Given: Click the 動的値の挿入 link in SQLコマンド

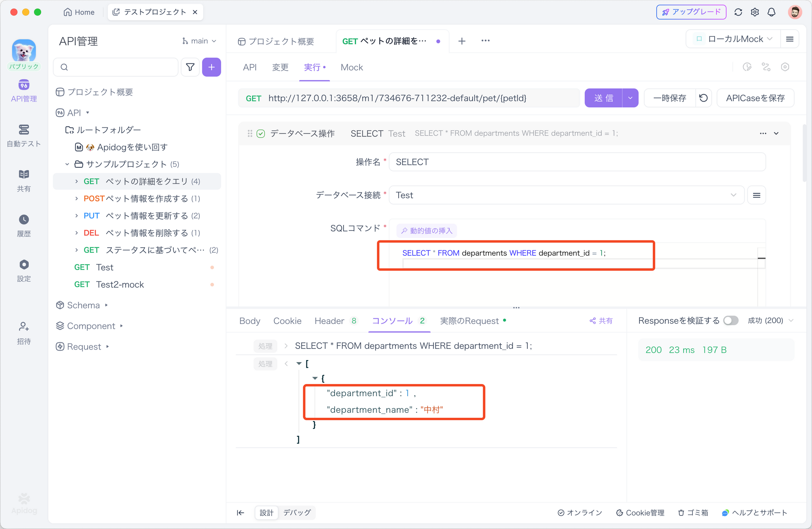Looking at the screenshot, I should point(427,230).
